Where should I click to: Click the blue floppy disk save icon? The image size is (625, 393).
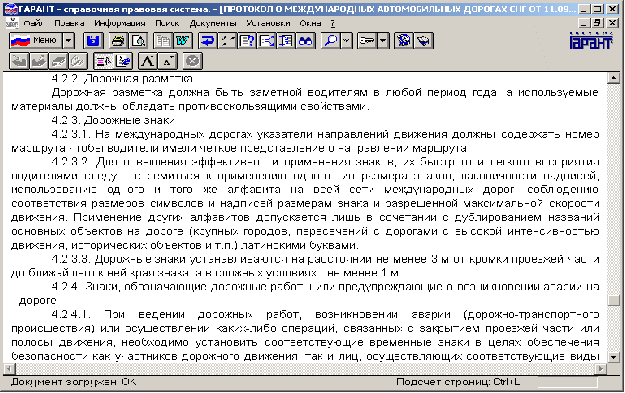coord(93,40)
